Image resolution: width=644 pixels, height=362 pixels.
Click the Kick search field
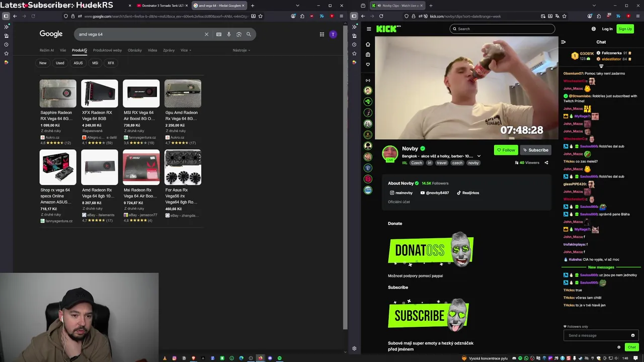click(x=502, y=29)
